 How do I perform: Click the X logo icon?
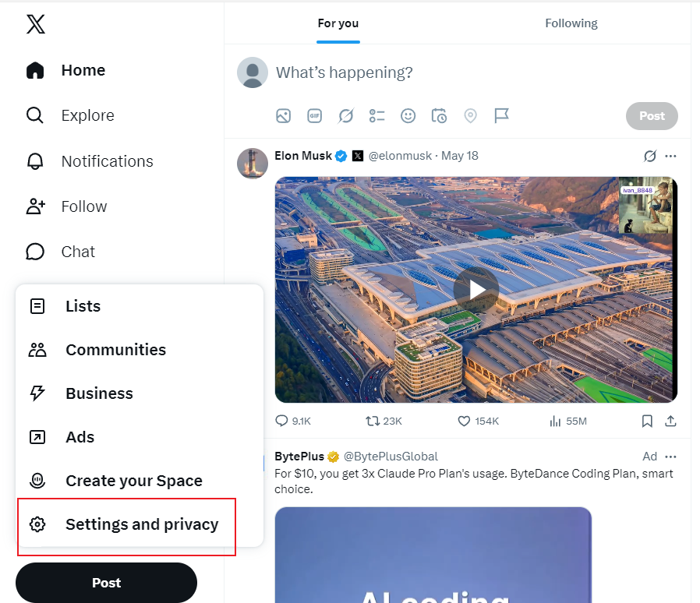coord(36,24)
